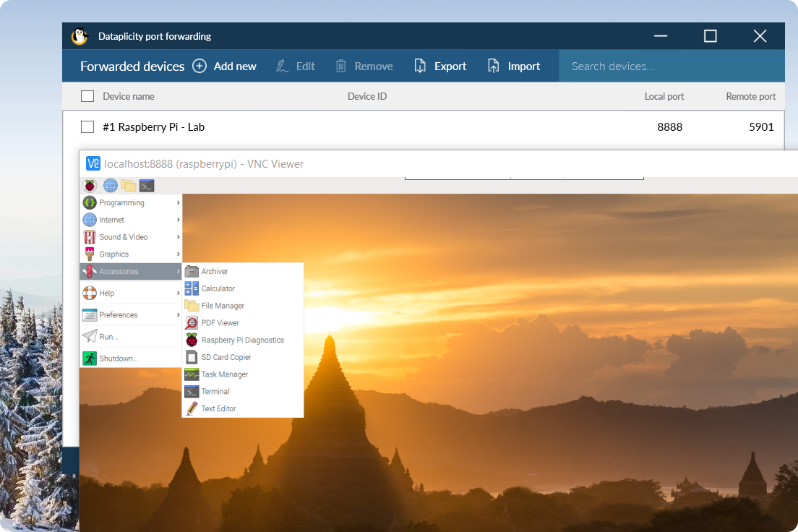Sort by Device name column header
Image resolution: width=798 pixels, height=532 pixels.
[128, 96]
